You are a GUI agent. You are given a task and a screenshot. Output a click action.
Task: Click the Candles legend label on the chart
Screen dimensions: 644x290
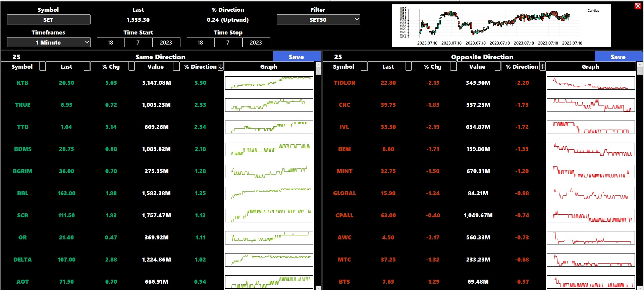click(x=593, y=11)
